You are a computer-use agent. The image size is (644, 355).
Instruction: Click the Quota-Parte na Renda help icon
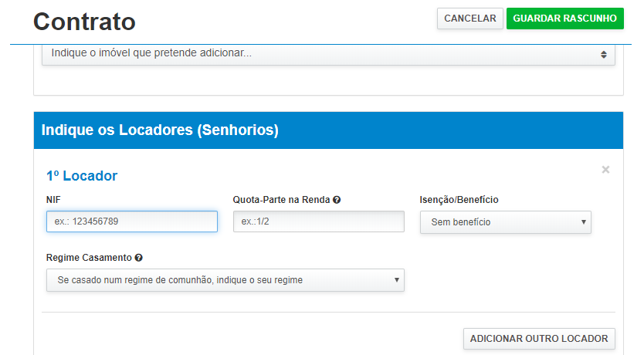click(337, 200)
